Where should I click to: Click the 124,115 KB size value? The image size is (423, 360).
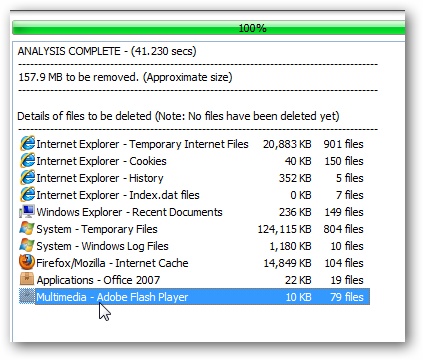tap(284, 229)
